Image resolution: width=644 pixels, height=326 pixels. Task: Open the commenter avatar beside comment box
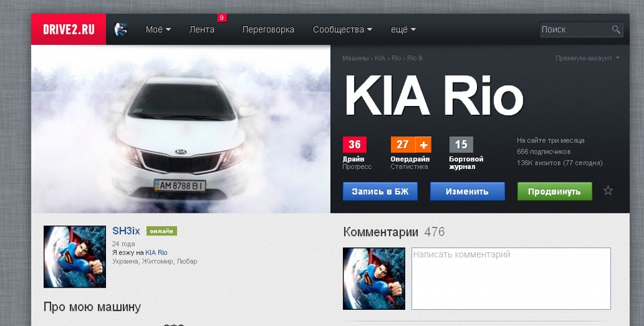point(374,278)
